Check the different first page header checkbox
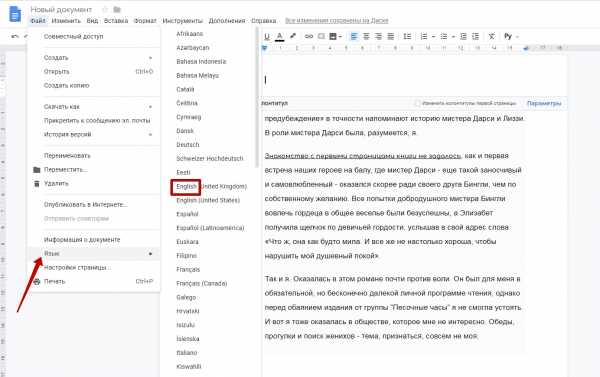600x377 pixels. [x=417, y=103]
